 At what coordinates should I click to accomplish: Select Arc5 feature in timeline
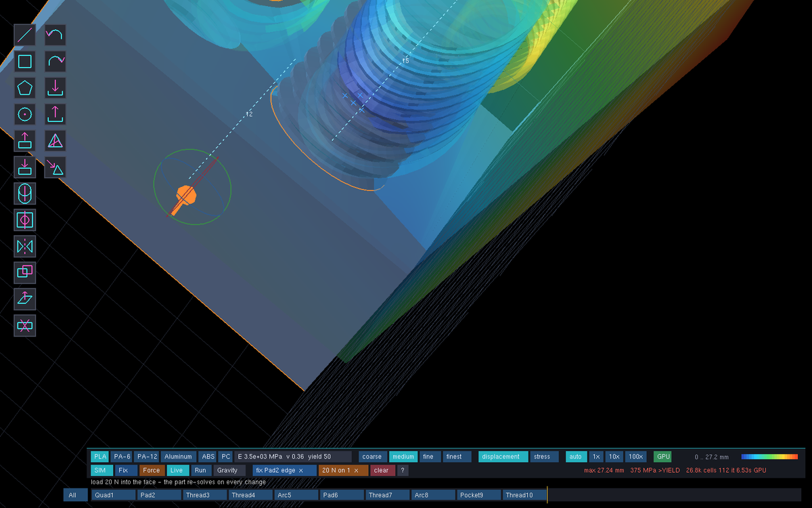pos(296,495)
